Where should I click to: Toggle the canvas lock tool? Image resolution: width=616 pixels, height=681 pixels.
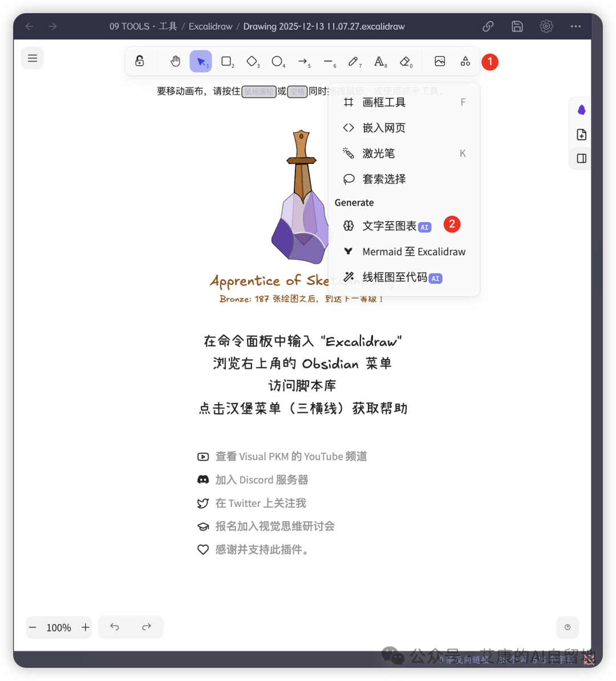coord(140,61)
